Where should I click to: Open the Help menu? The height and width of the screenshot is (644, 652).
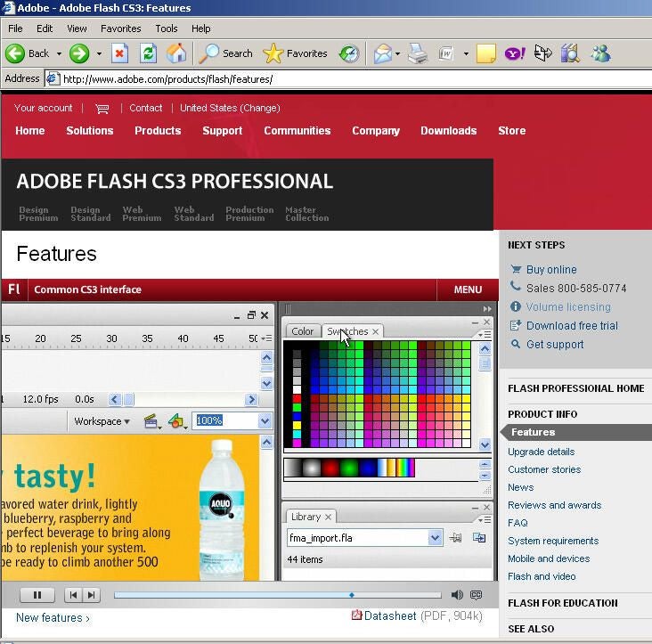[200, 29]
